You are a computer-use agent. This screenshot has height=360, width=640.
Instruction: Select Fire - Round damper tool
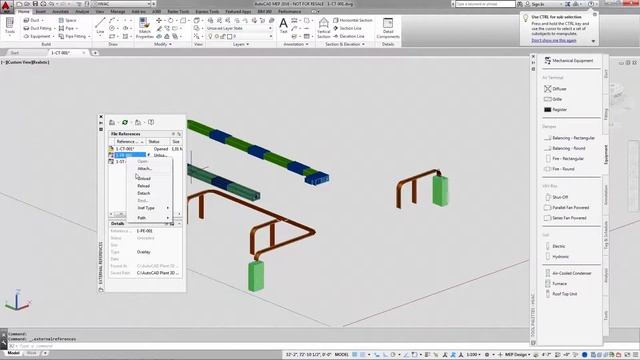(x=559, y=169)
